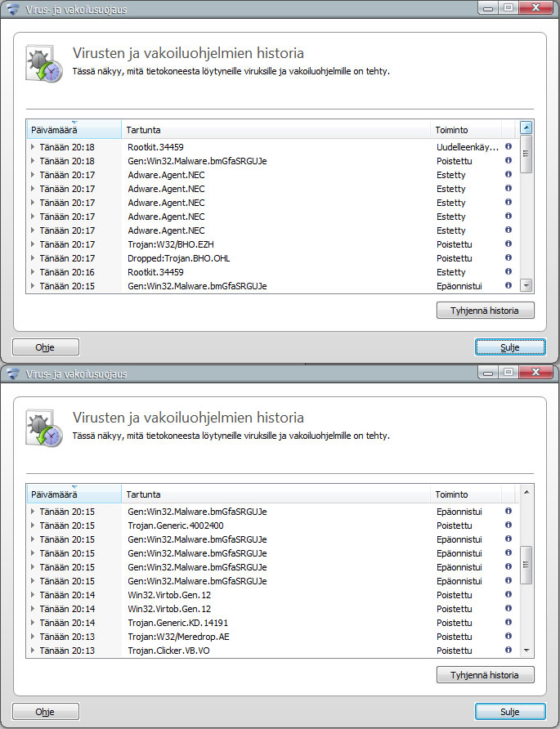The image size is (560, 729).
Task: Click info icon next to Trojan.Generic.4002400
Action: (x=508, y=525)
